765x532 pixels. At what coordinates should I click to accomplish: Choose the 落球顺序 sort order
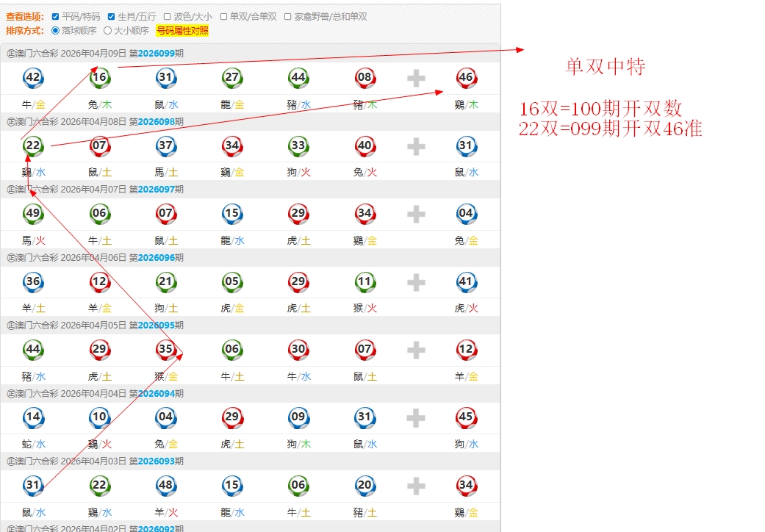[56, 31]
